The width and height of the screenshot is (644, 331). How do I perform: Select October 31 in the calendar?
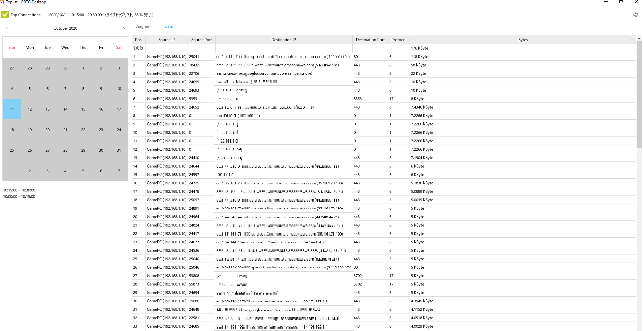[x=119, y=150]
